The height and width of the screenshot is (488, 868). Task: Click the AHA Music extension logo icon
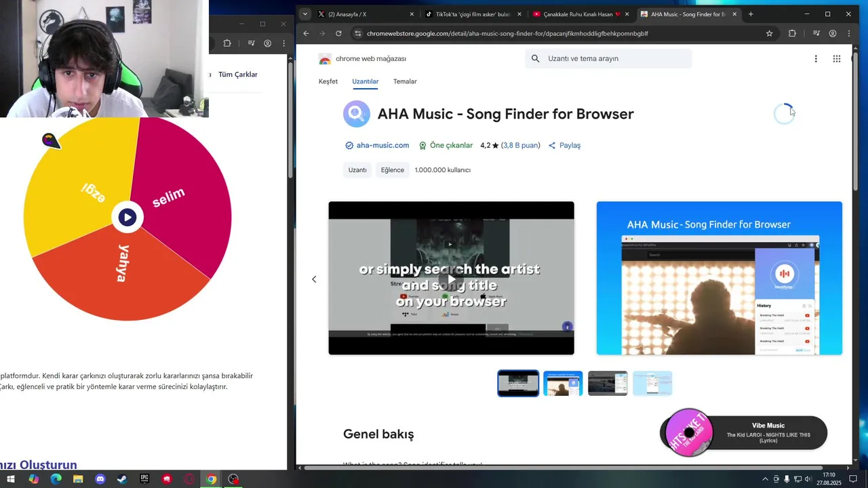pos(357,114)
